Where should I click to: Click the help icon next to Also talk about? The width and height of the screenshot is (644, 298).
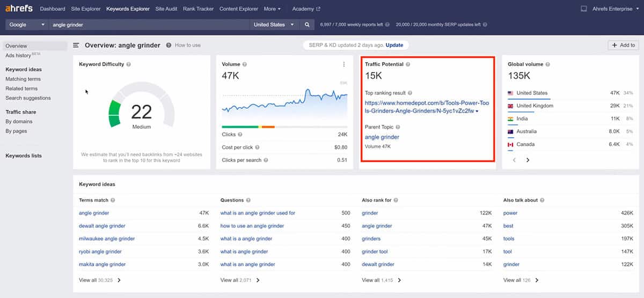[x=543, y=200]
